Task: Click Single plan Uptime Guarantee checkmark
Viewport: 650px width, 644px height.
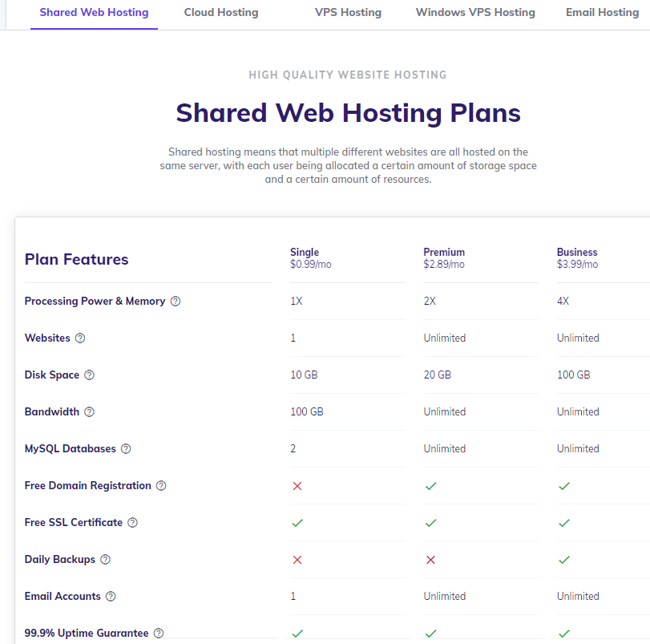Action: [297, 634]
